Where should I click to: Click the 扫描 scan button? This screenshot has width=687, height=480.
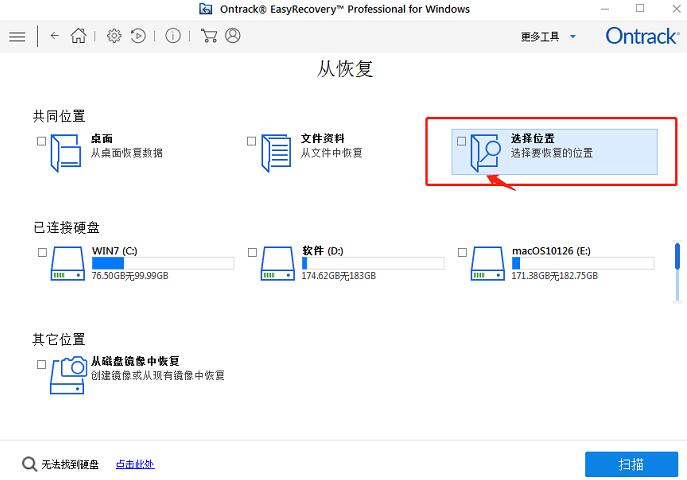click(x=631, y=464)
